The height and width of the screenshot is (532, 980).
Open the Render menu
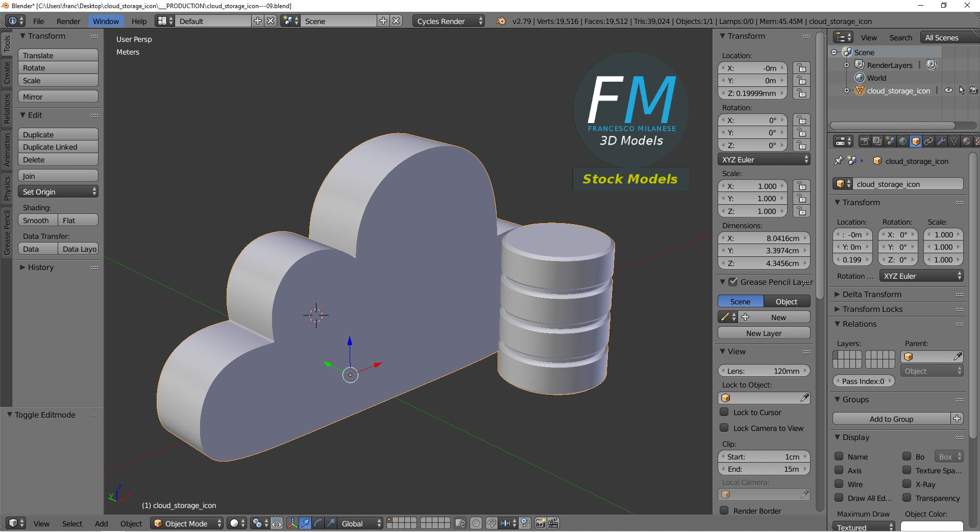pos(68,21)
